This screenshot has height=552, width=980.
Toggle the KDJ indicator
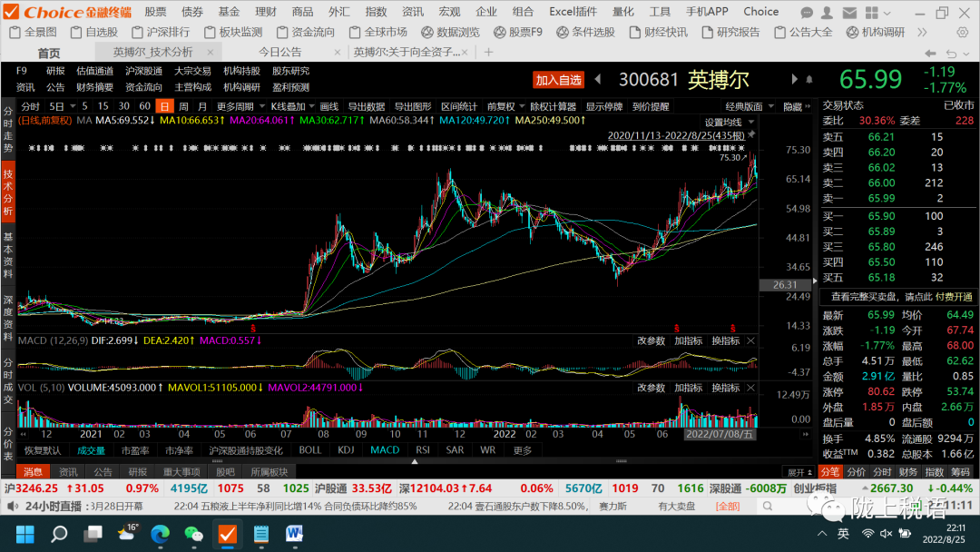point(346,450)
